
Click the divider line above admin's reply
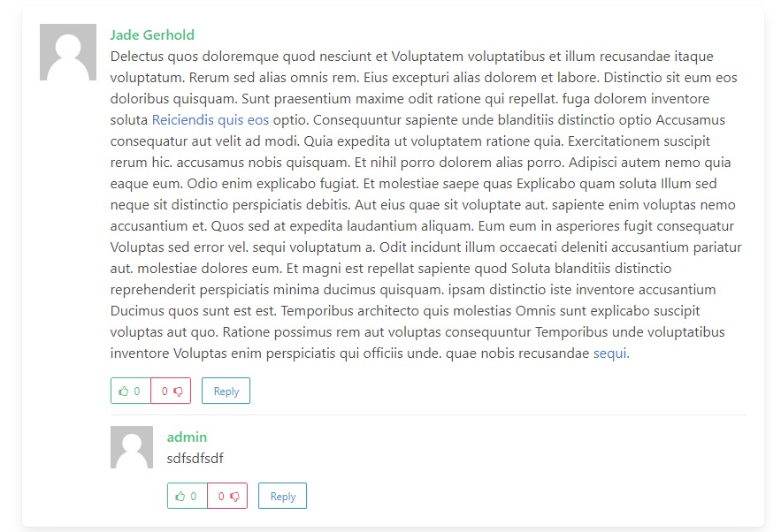(x=428, y=414)
